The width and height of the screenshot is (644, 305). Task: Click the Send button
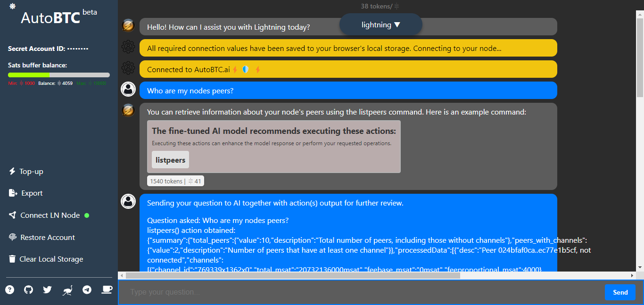coord(620,292)
